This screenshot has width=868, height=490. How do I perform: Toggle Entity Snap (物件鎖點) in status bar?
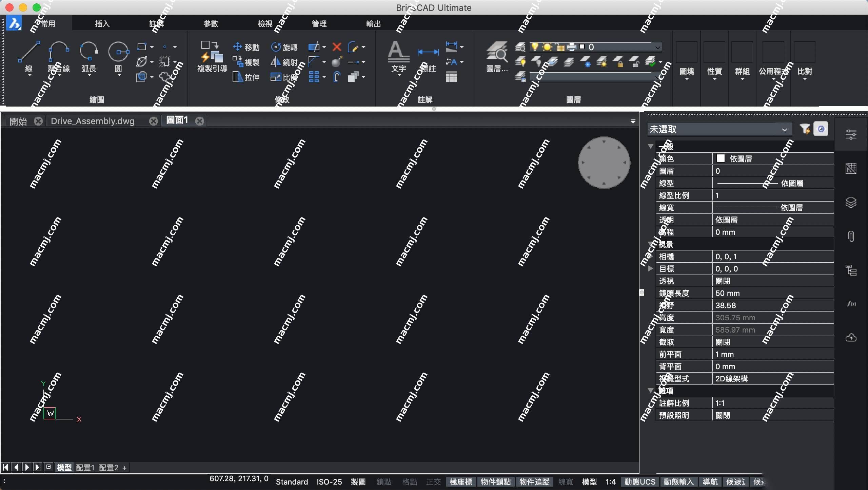click(496, 482)
